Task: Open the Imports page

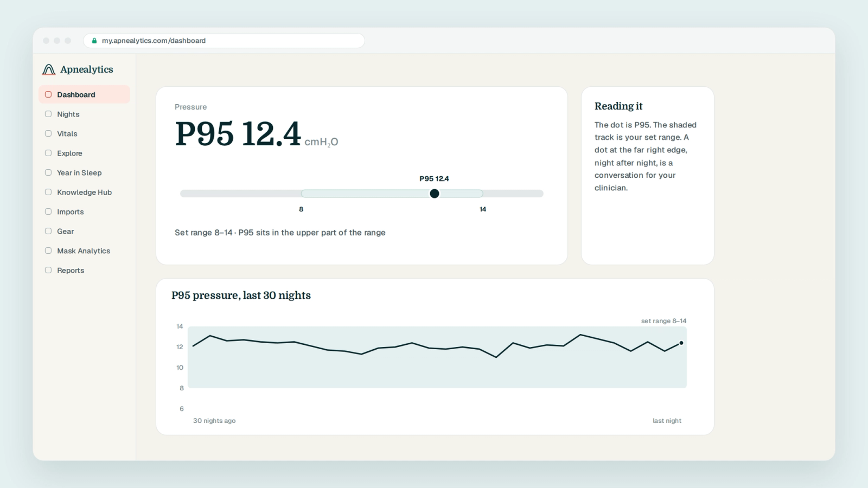Action: [84, 211]
